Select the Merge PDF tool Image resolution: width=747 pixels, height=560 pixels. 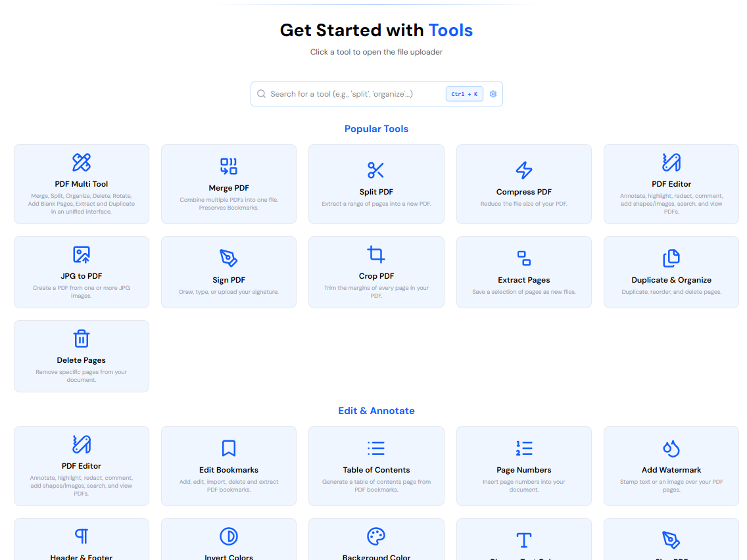228,184
